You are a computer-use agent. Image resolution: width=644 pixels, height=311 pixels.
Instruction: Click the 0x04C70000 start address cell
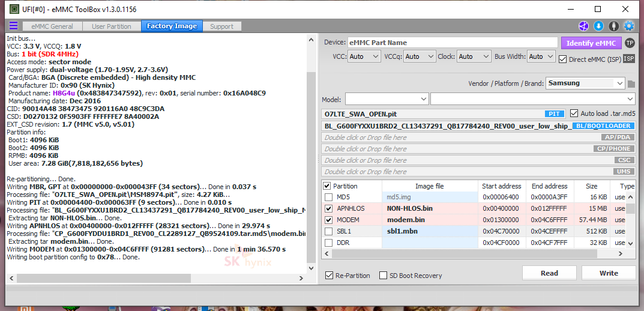(x=502, y=231)
